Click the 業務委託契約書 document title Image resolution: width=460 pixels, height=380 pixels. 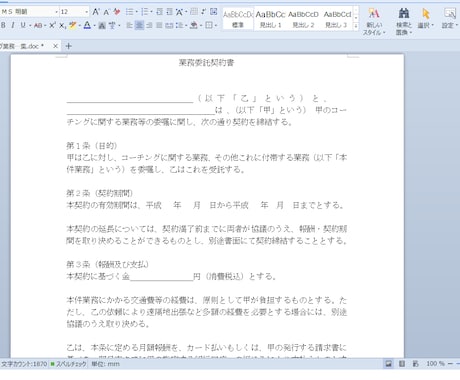coord(206,63)
